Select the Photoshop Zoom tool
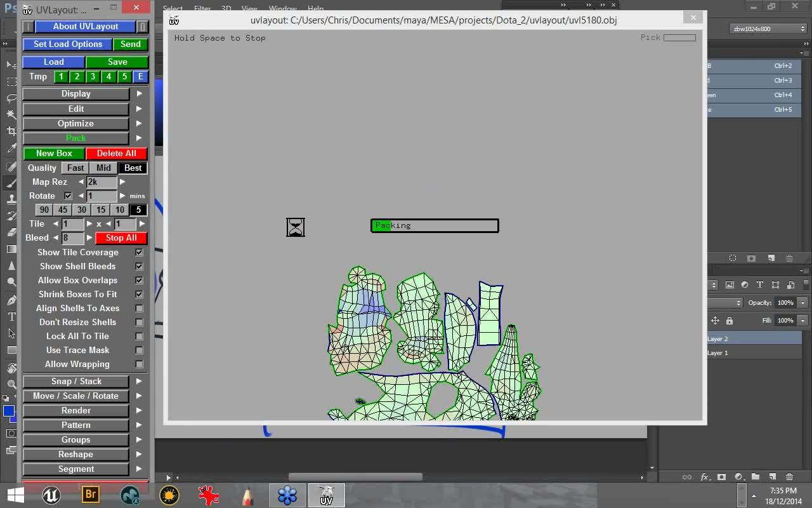This screenshot has height=508, width=812. [11, 384]
